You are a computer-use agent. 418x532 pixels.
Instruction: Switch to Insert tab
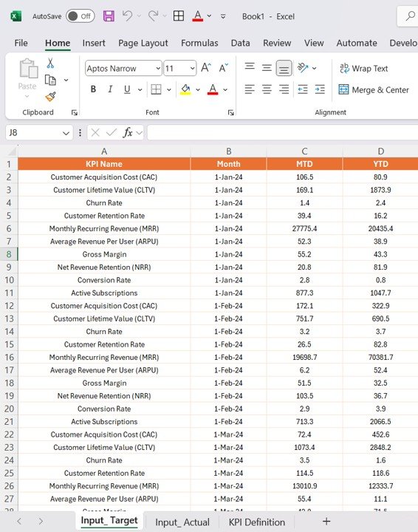94,43
